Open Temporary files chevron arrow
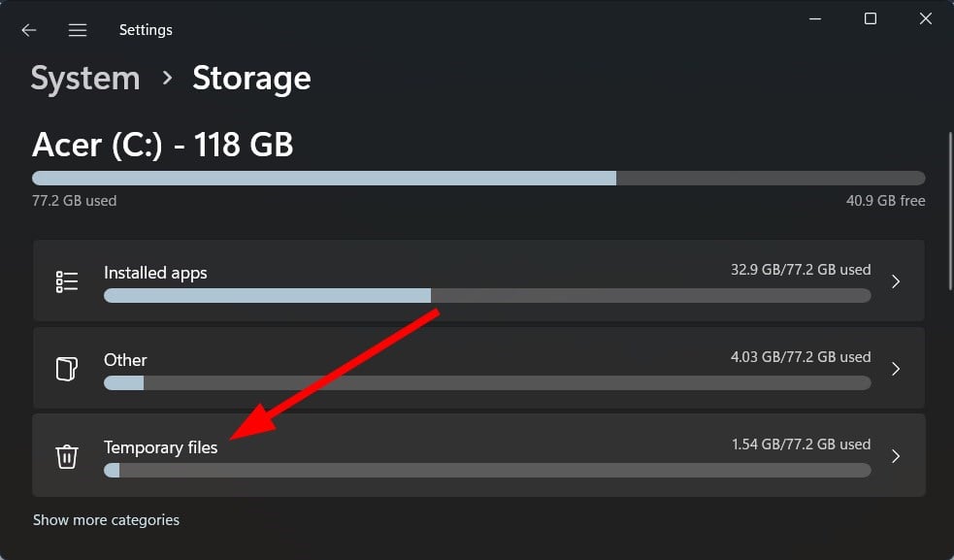954x560 pixels. 896,456
